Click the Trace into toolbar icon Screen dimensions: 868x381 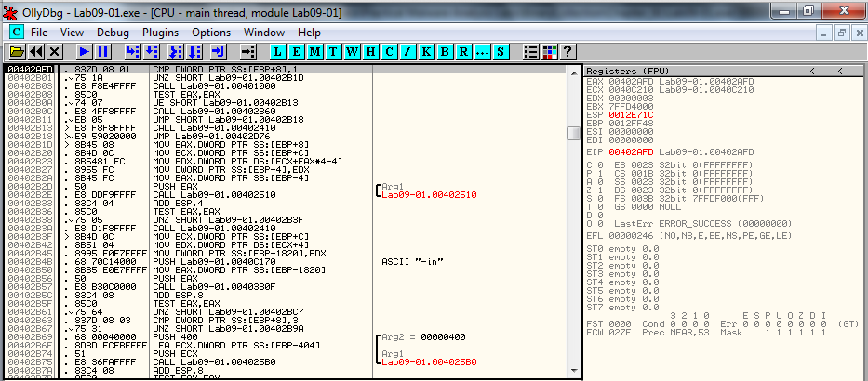176,52
